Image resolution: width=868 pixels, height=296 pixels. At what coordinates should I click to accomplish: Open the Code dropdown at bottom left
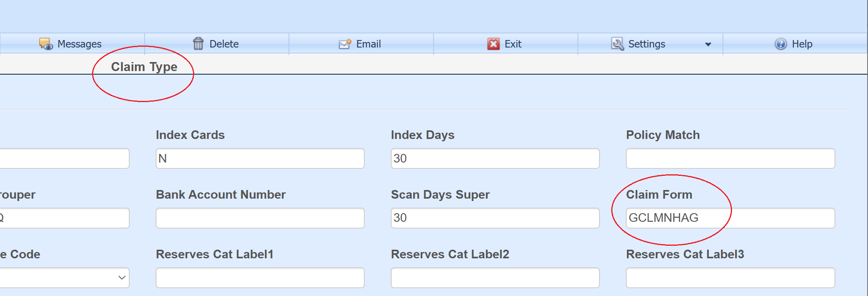click(x=63, y=278)
